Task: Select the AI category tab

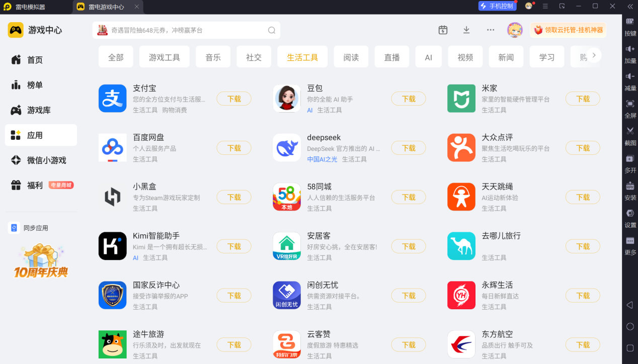Action: tap(429, 57)
